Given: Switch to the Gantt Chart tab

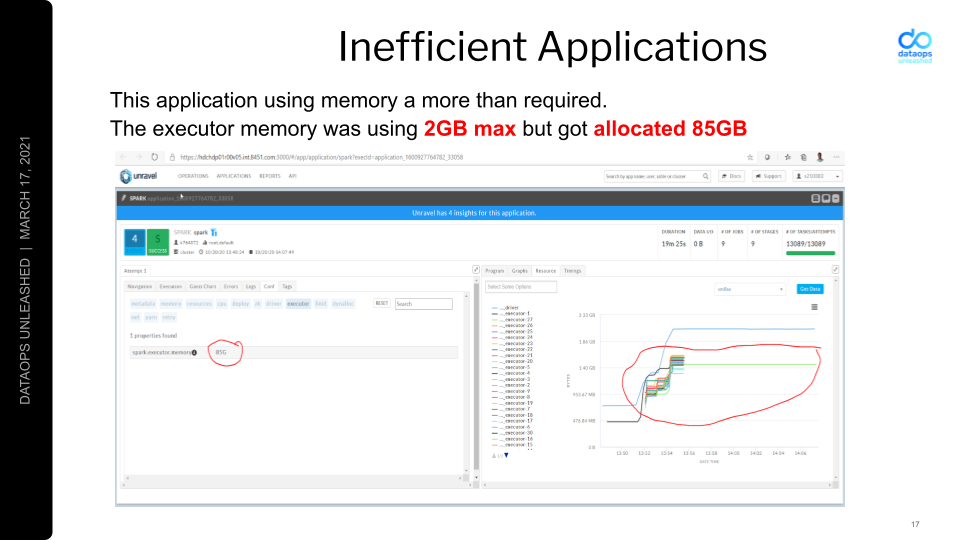Looking at the screenshot, I should pyautogui.click(x=203, y=287).
